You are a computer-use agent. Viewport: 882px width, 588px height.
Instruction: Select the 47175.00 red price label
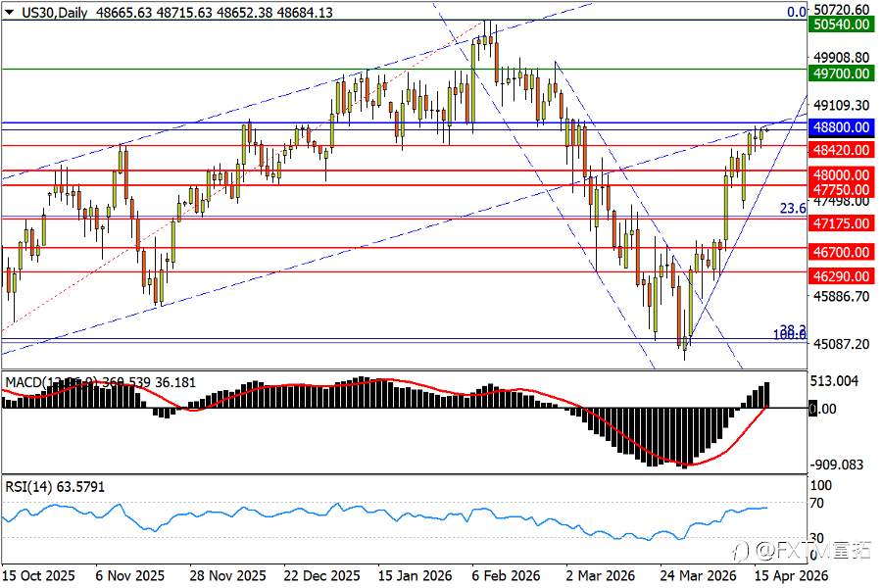click(x=841, y=223)
